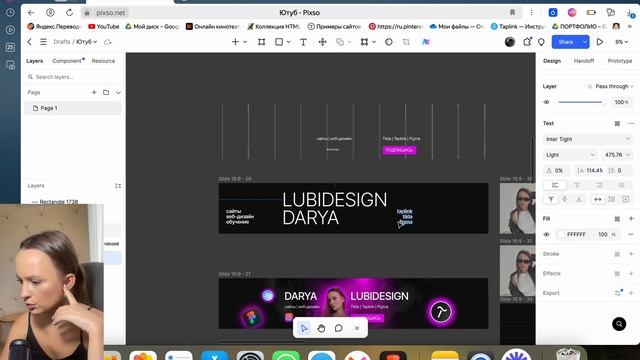Switch to the Component tab
The width and height of the screenshot is (640, 360).
[x=67, y=61]
